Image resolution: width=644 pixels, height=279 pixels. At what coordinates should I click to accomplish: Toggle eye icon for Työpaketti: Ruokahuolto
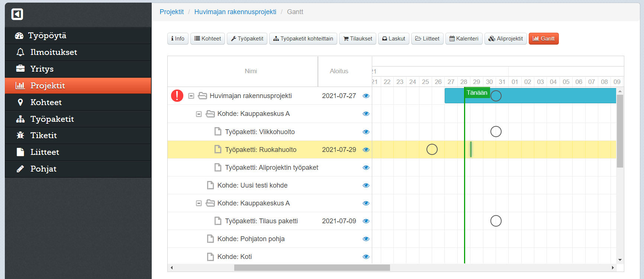[x=366, y=150]
